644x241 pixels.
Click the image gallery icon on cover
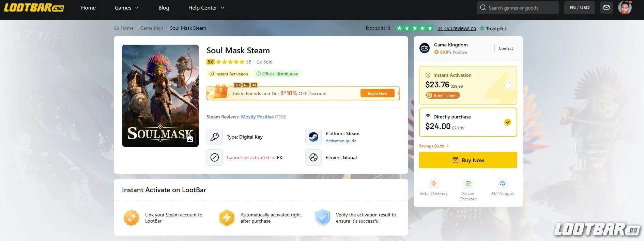click(x=190, y=139)
